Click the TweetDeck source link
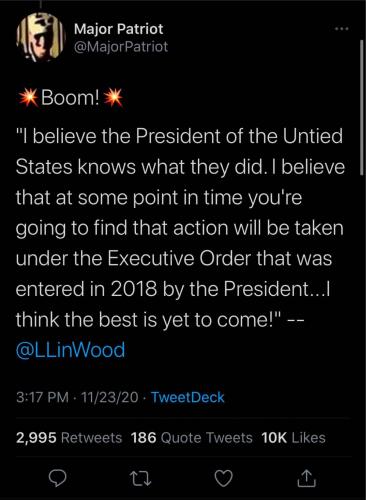 (x=188, y=397)
